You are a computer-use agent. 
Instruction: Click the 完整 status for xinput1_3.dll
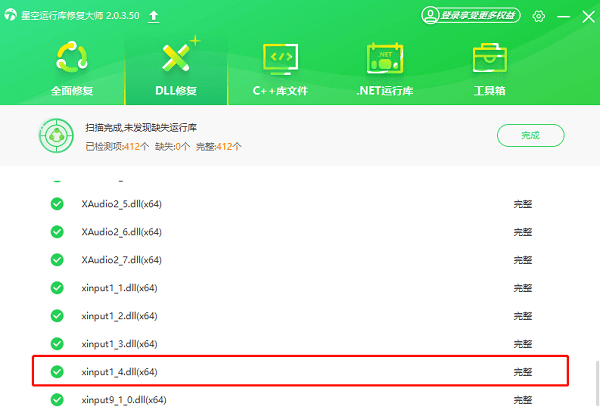tap(523, 344)
